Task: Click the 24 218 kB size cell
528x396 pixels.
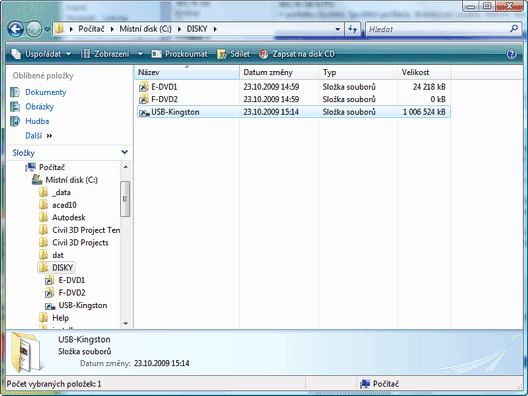Action: pyautogui.click(x=429, y=87)
